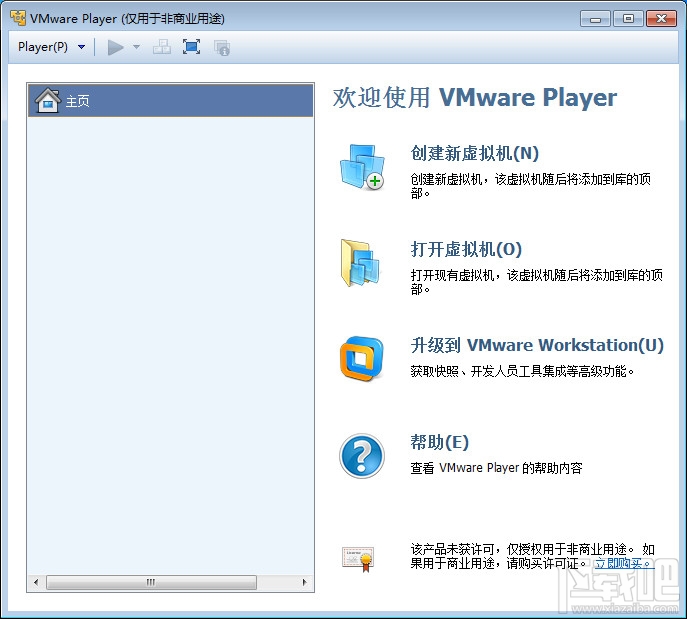Click the VMware Player title bar logo
Viewport: 687px width, 619px height.
pos(18,18)
